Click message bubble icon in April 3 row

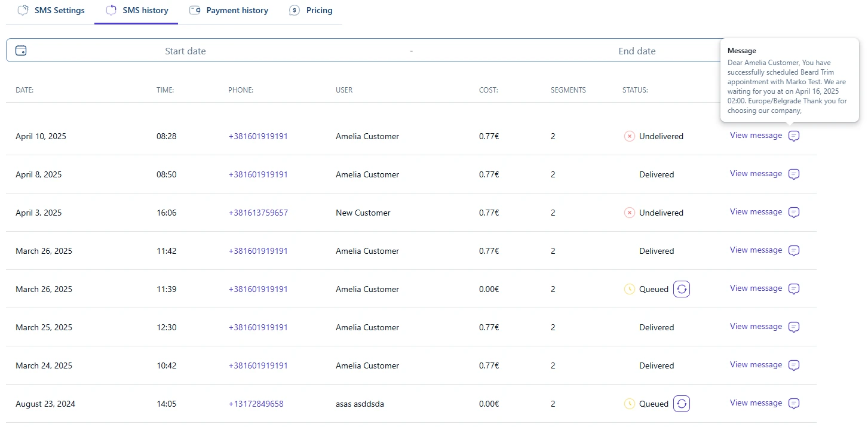click(x=794, y=213)
